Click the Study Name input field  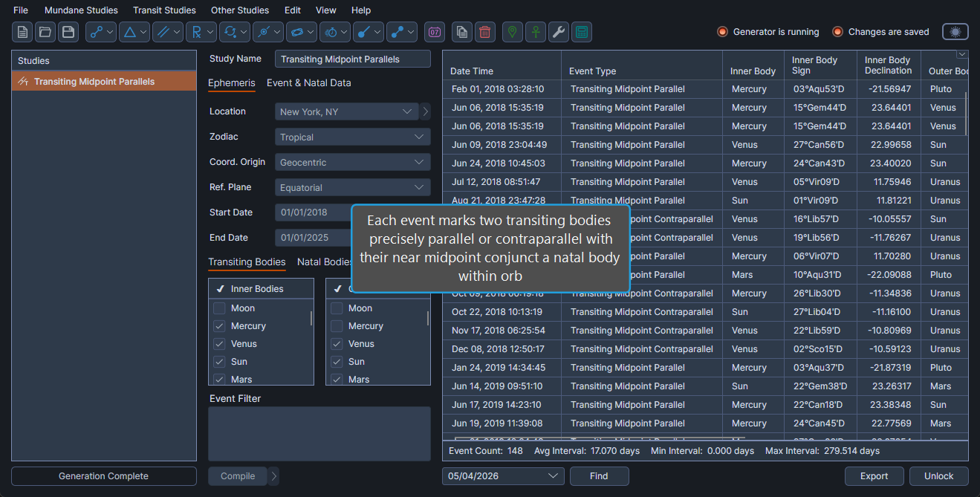[353, 59]
